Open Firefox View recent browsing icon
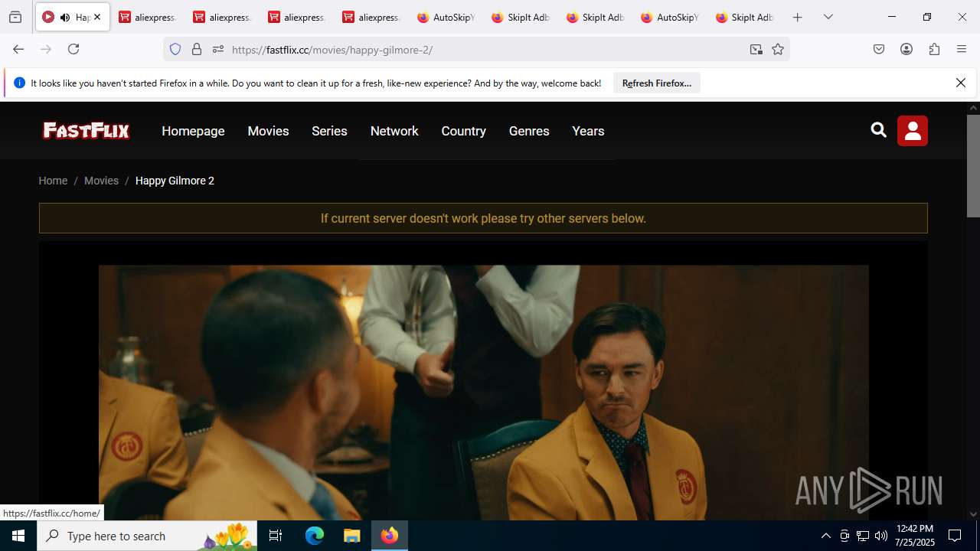This screenshot has height=551, width=980. [x=15, y=17]
